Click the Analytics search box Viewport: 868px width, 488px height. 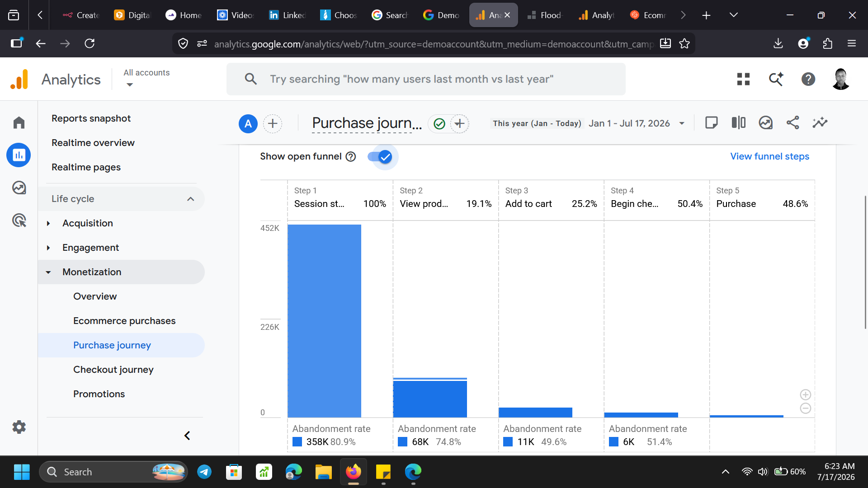(426, 79)
